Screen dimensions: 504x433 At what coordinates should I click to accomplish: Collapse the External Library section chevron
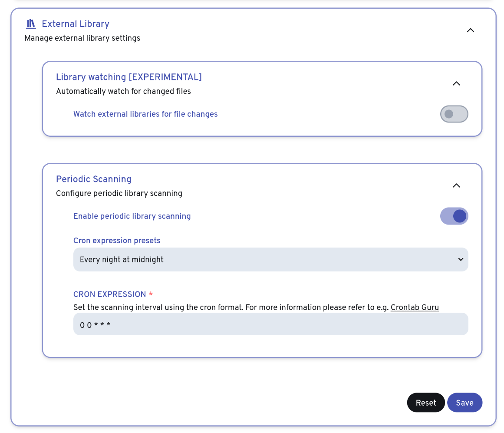(470, 30)
